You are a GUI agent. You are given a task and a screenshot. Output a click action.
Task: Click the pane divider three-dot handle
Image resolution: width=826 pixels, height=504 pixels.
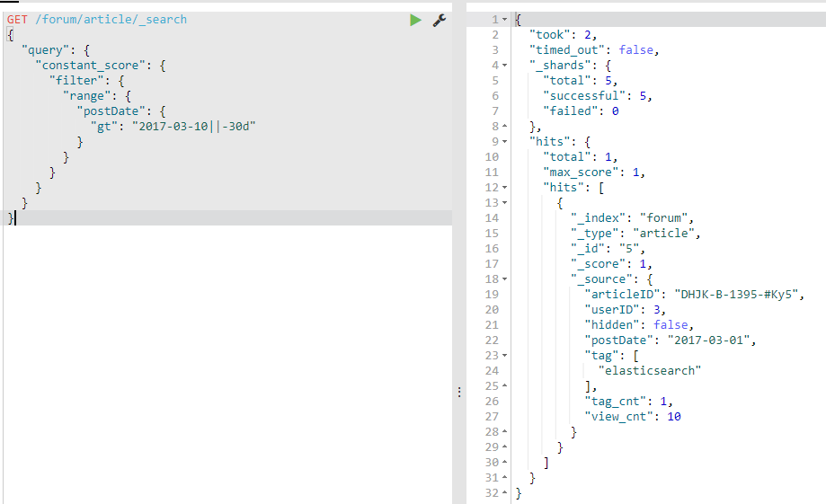point(459,392)
